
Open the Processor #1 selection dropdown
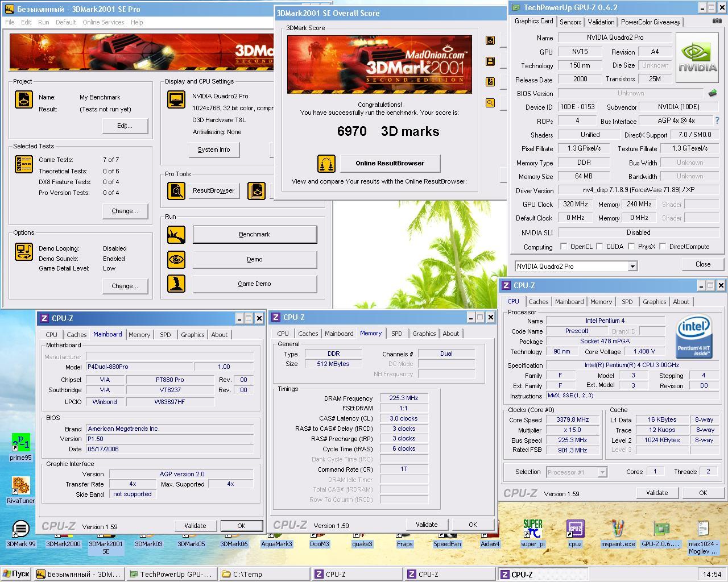tap(602, 472)
